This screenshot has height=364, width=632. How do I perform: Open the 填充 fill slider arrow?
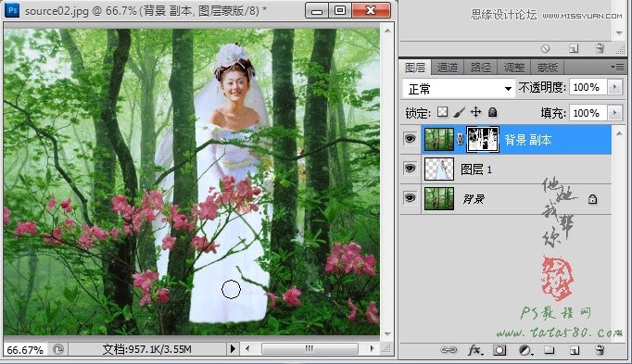click(x=615, y=113)
